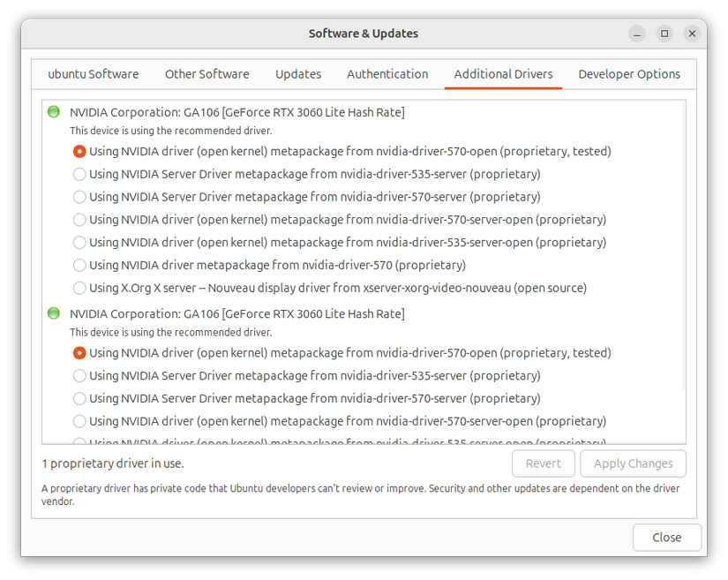
Task: Pick nvidia-driver-535-server-open open kernel driver
Action: (x=79, y=242)
